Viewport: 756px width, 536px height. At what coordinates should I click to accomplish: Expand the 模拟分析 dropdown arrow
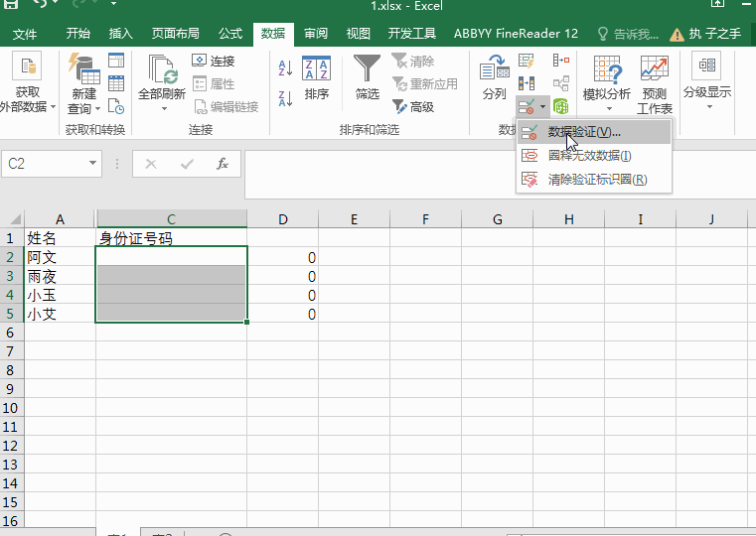pyautogui.click(x=609, y=109)
